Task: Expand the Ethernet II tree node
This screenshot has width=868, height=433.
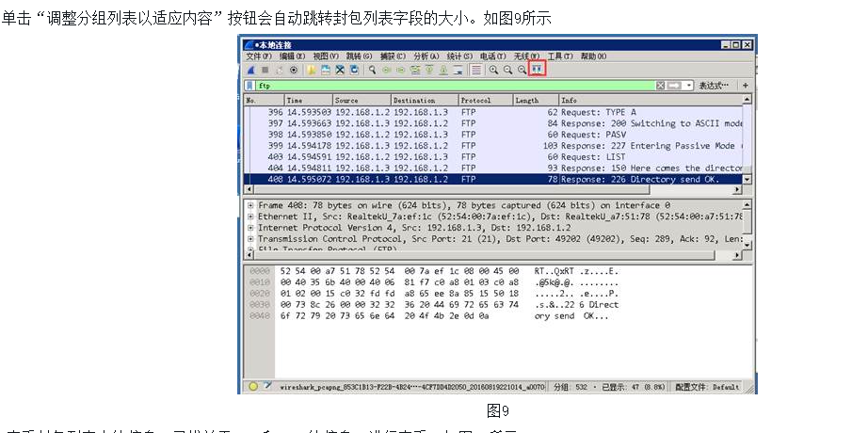Action: click(x=250, y=216)
